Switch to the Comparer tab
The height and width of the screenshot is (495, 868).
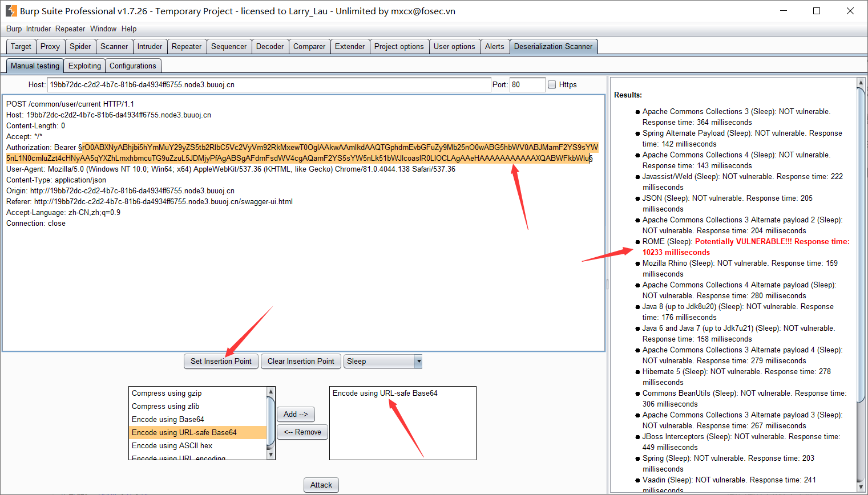[309, 47]
